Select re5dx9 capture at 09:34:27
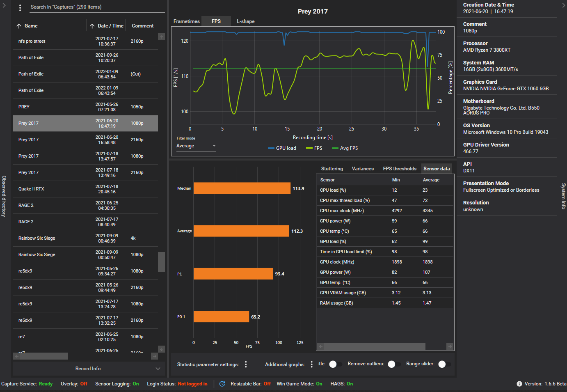Screen dimensions: 567x392 click(x=85, y=271)
